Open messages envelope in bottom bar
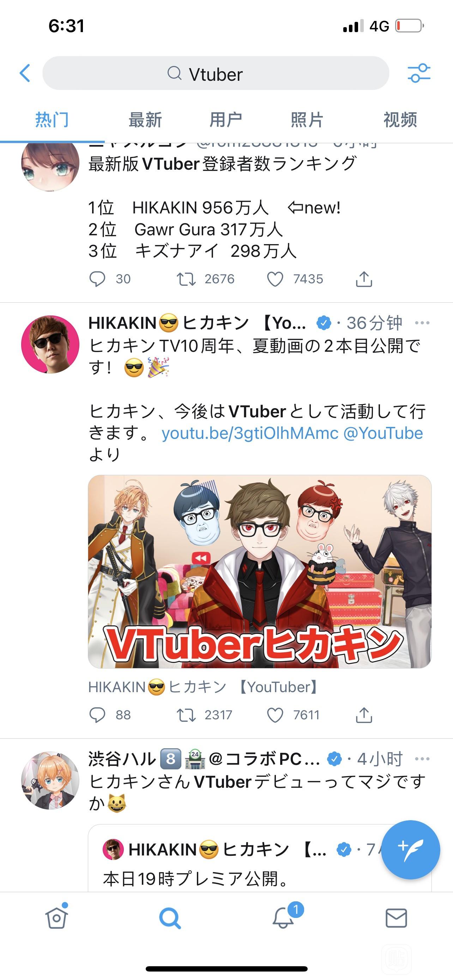Image resolution: width=453 pixels, height=980 pixels. (x=396, y=918)
